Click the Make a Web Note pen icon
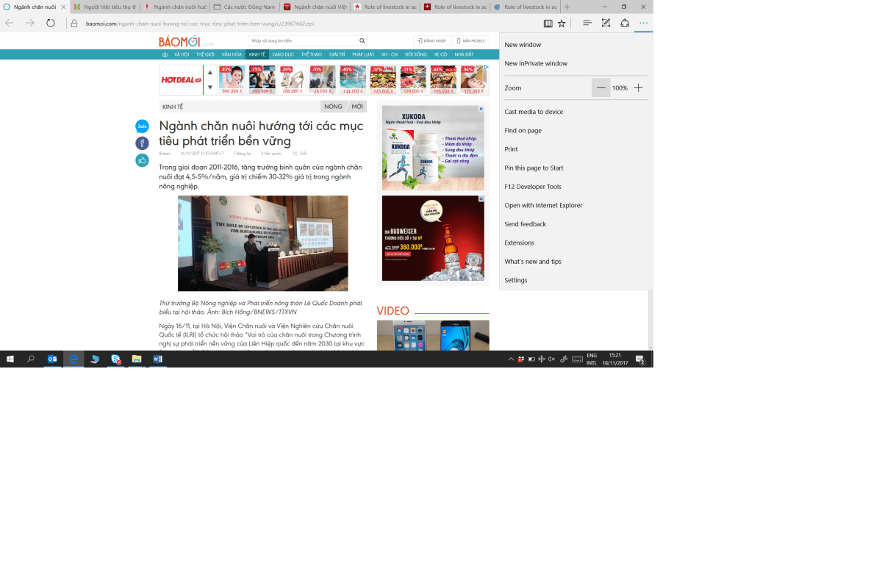This screenshot has width=882, height=588. pyautogui.click(x=606, y=23)
